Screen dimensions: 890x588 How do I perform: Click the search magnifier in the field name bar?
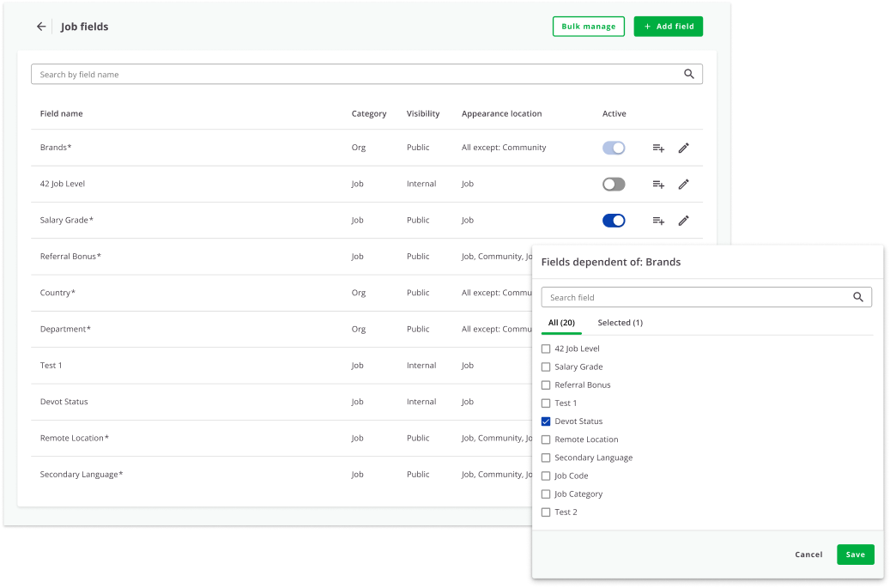coord(688,74)
